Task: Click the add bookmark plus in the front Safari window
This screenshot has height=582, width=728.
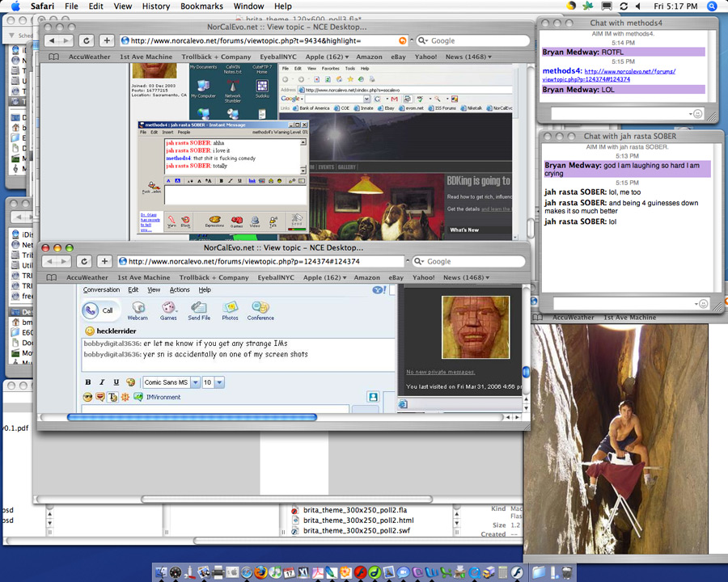Action: (104, 261)
